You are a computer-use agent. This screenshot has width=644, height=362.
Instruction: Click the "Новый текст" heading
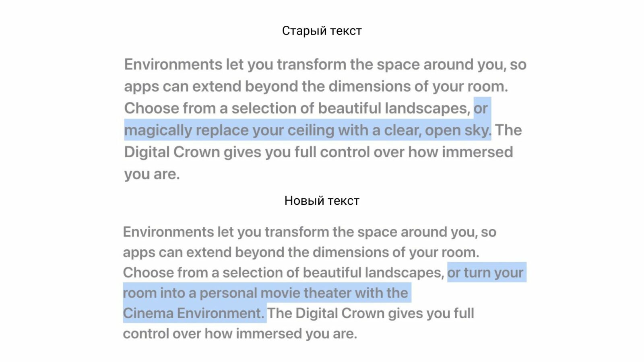click(322, 200)
